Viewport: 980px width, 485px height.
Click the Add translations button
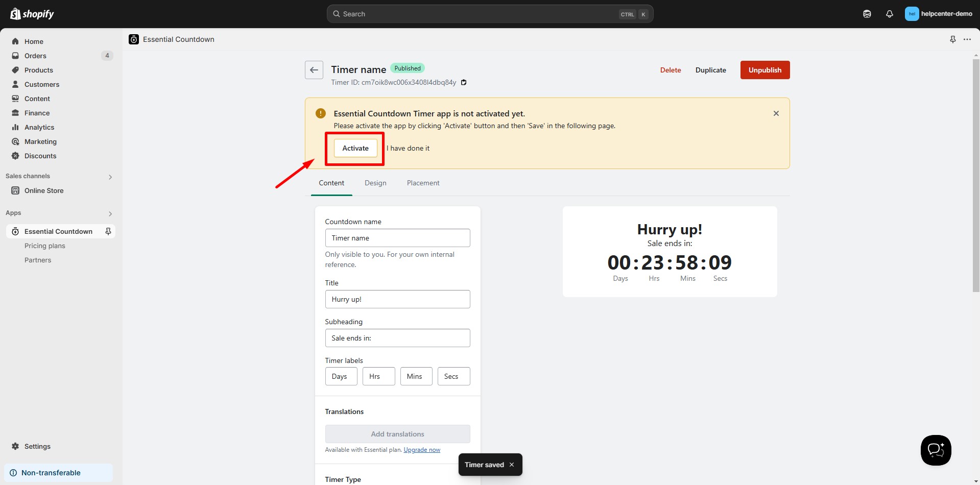[x=398, y=434]
